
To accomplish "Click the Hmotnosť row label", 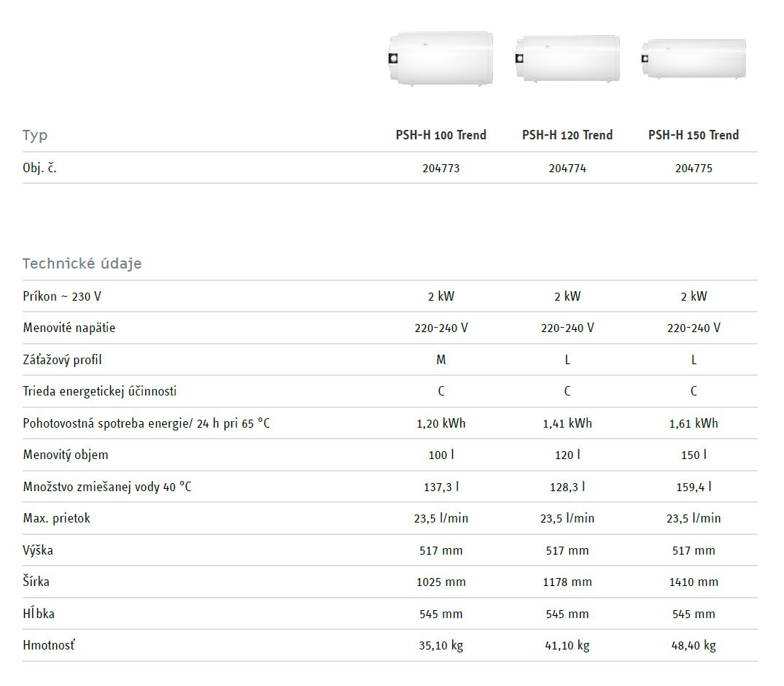I will point(49,645).
